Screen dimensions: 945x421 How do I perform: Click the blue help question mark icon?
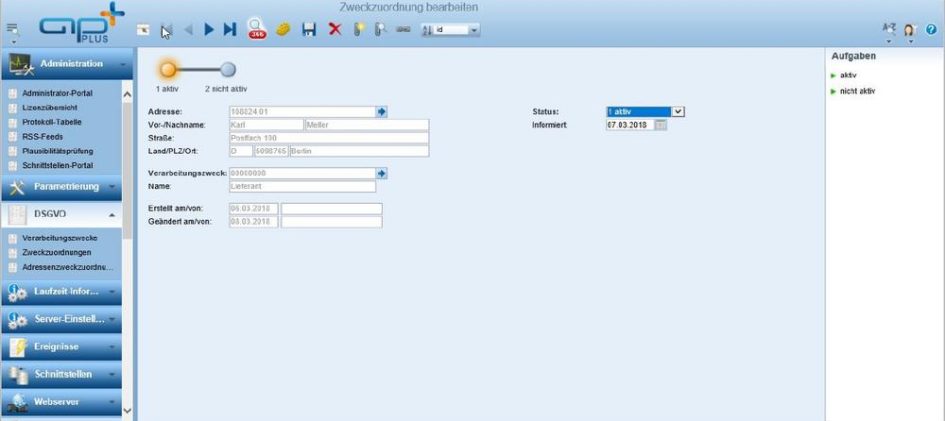click(x=931, y=30)
